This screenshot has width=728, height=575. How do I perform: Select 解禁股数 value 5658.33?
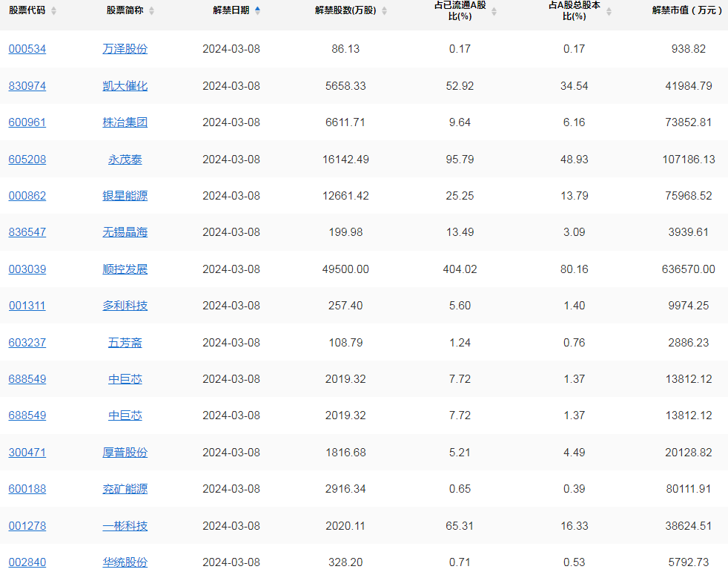[345, 86]
